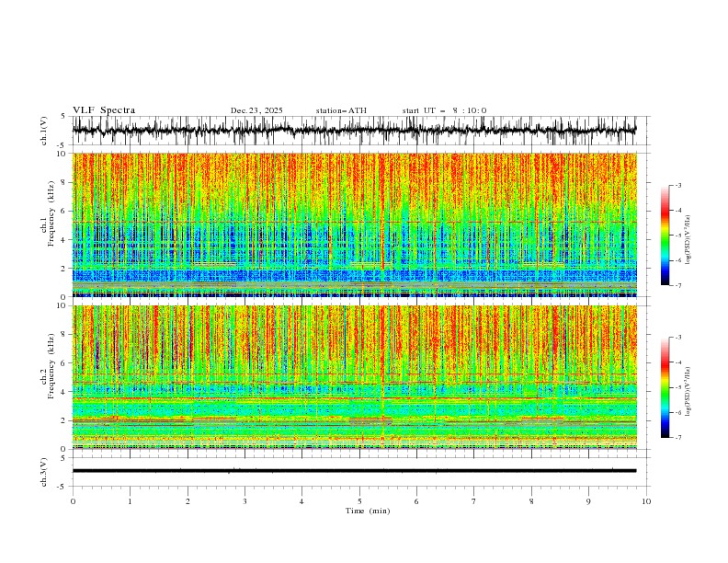
Task: Click time axis tick label "1"
Action: point(130,501)
